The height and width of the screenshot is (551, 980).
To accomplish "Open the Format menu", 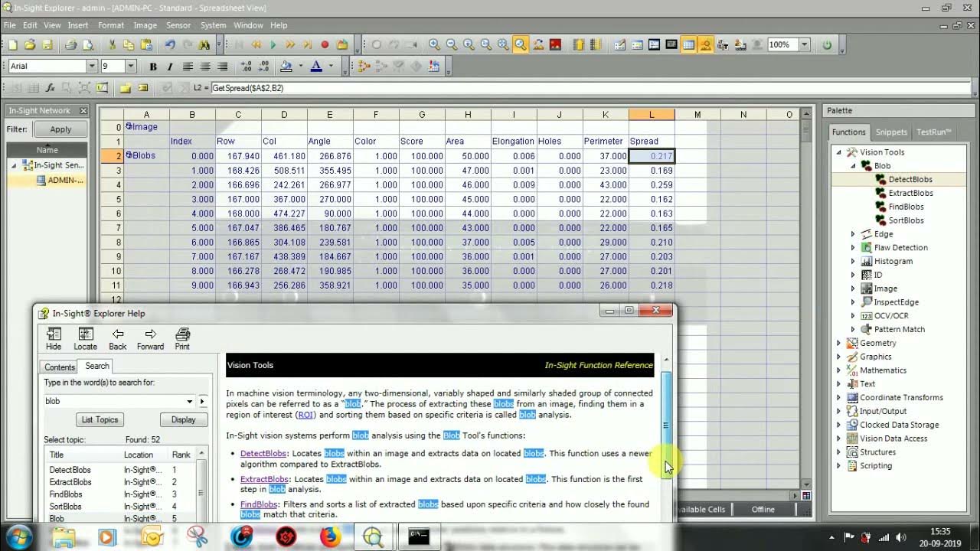I will pyautogui.click(x=111, y=25).
